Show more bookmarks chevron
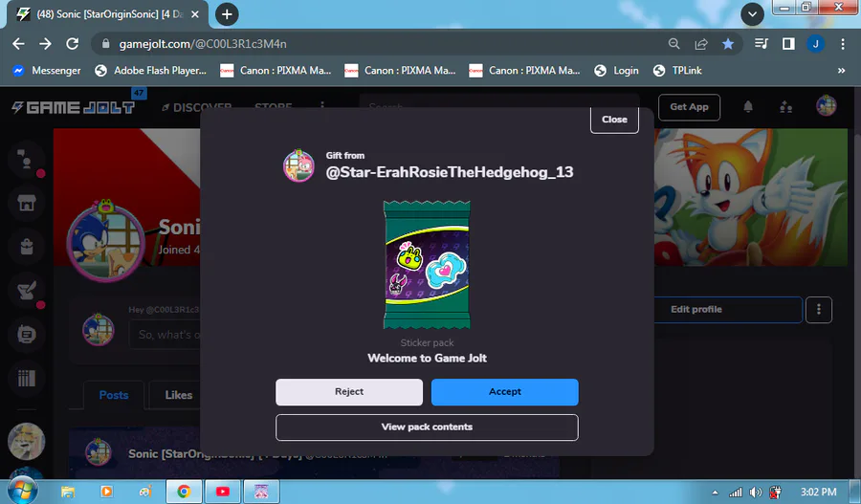 841,70
